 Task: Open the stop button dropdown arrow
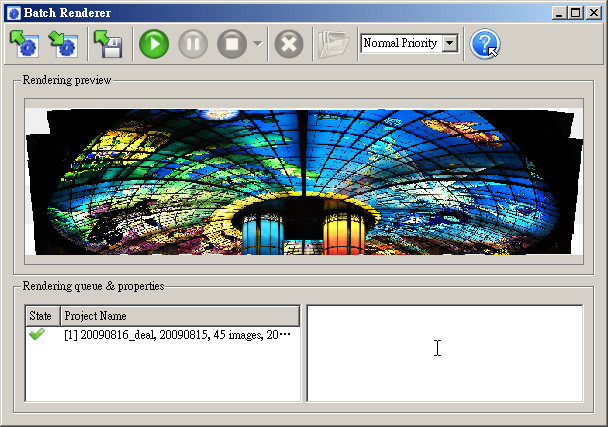[x=258, y=44]
